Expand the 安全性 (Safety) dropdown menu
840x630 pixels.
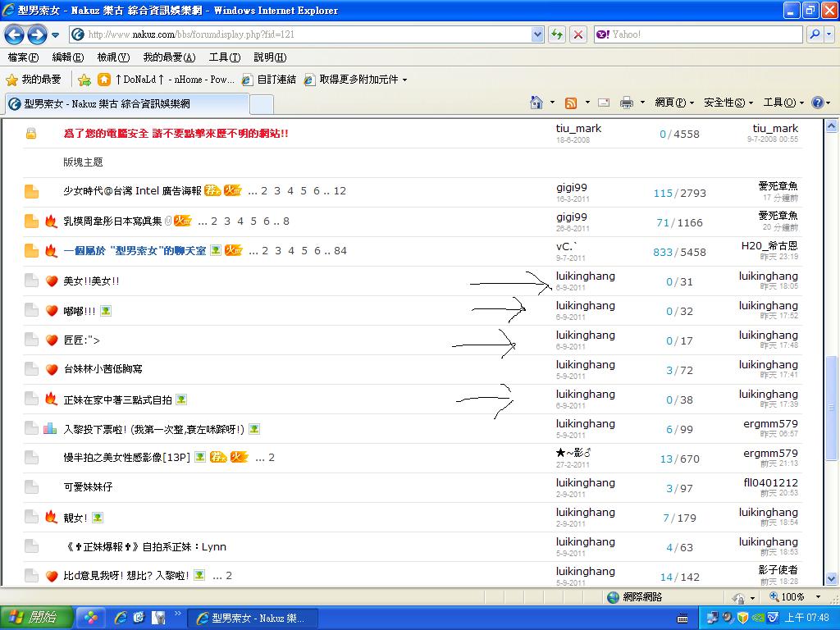coord(728,103)
